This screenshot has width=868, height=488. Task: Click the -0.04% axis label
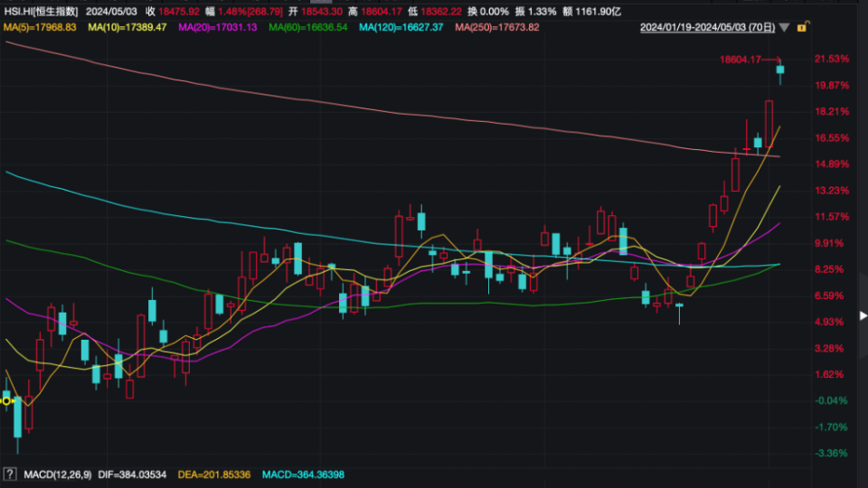832,400
